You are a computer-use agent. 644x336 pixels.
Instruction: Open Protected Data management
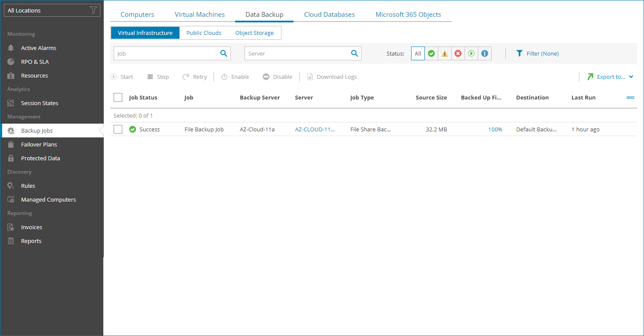pyautogui.click(x=40, y=158)
